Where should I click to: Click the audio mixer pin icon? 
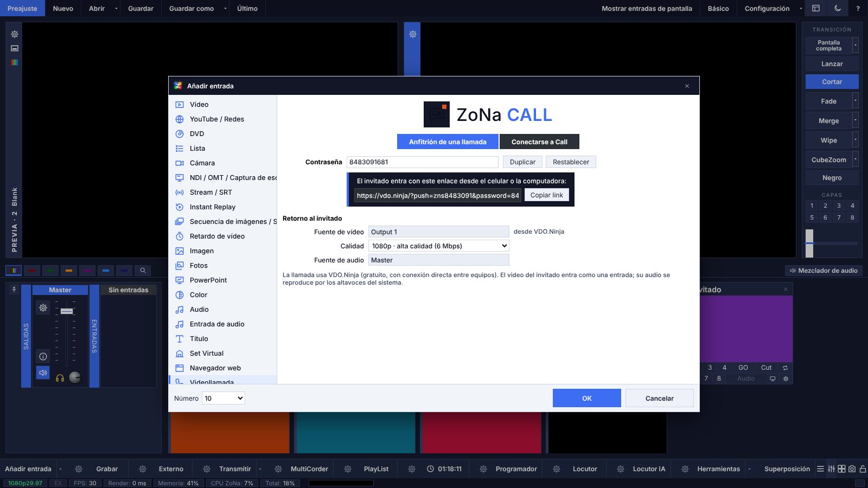15,290
